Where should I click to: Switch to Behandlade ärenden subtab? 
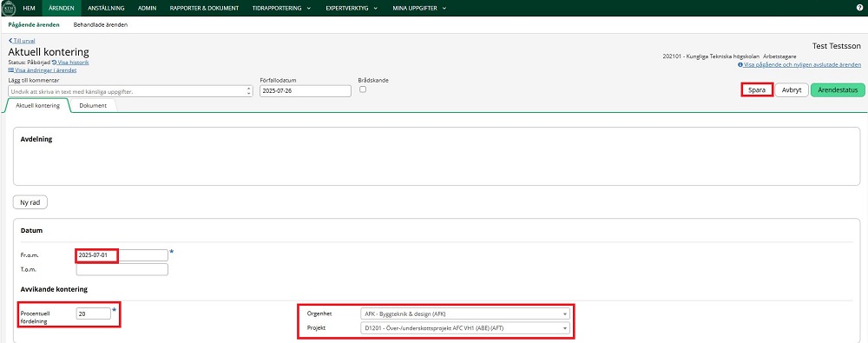point(101,25)
